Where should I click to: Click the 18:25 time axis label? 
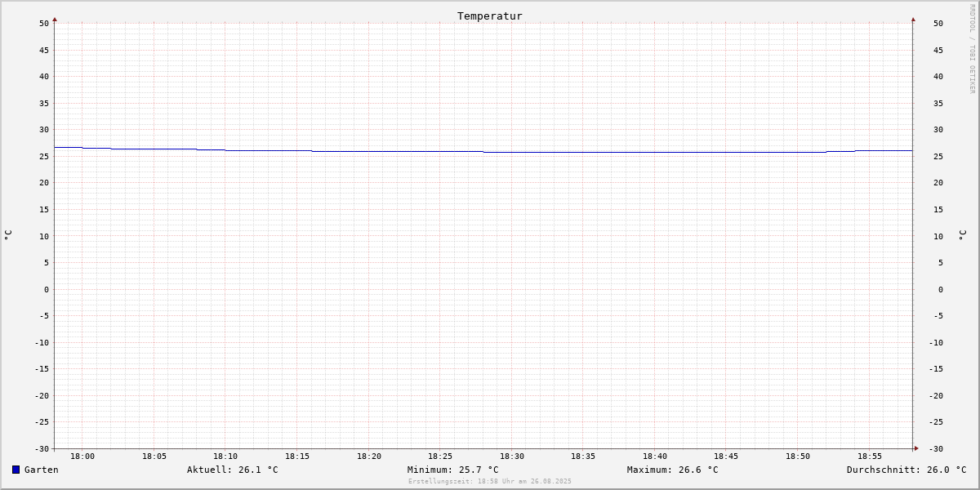(440, 457)
